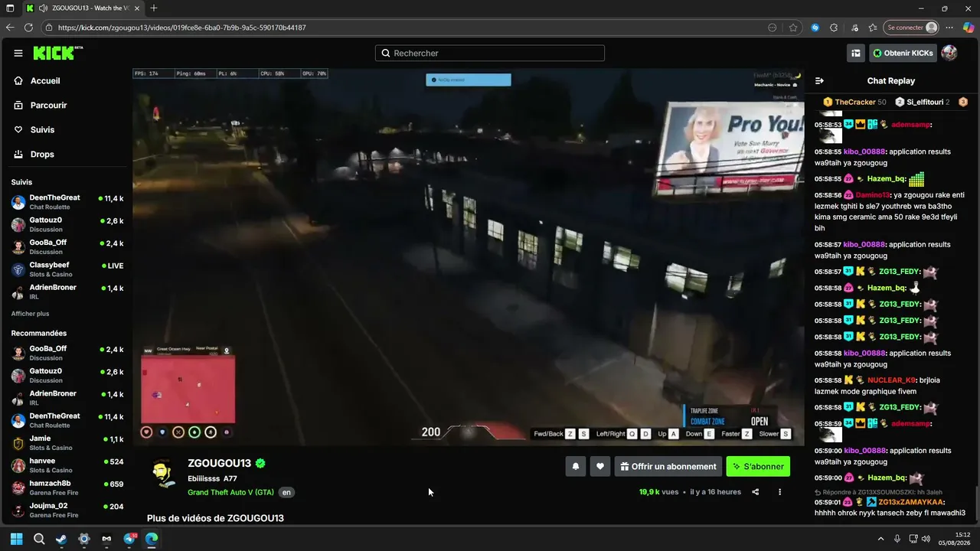Open the Settings gear app on taskbar
Viewport: 980px width, 551px height.
[x=84, y=539]
